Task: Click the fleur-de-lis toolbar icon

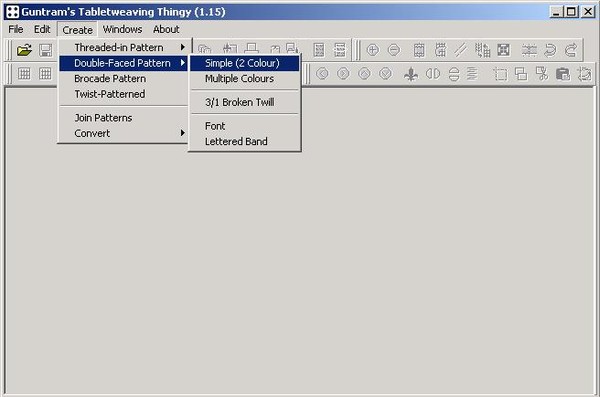Action: click(411, 74)
